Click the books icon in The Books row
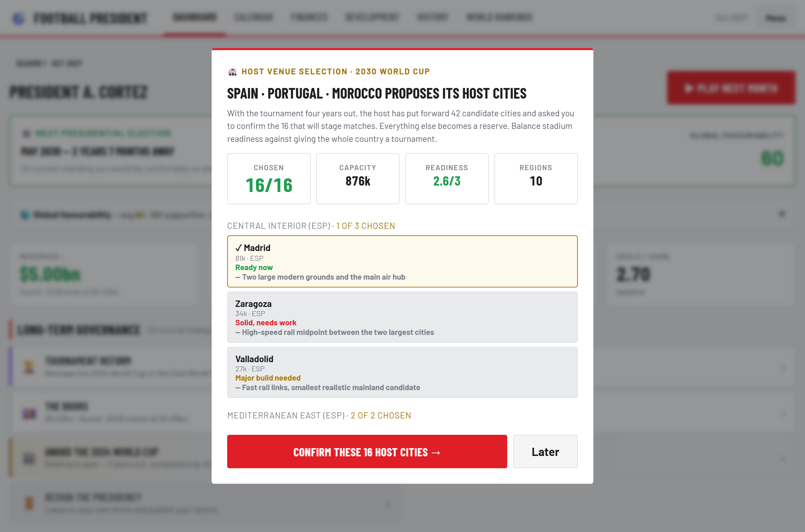Image resolution: width=805 pixels, height=532 pixels. click(29, 413)
